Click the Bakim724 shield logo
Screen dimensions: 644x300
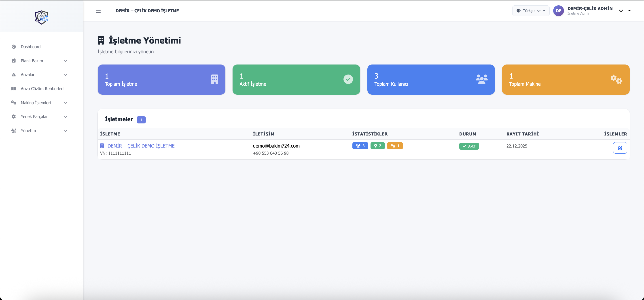(42, 17)
